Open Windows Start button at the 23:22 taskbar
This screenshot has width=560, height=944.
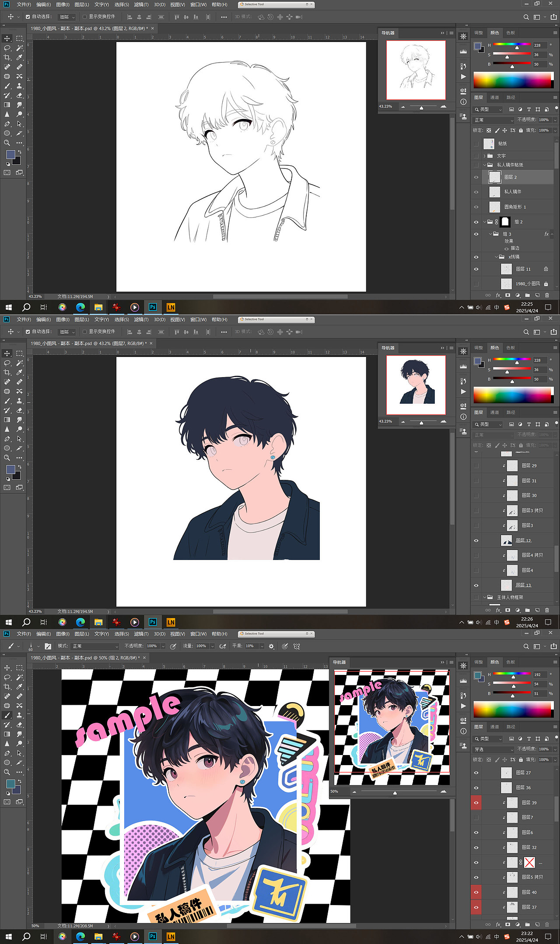coord(8,936)
